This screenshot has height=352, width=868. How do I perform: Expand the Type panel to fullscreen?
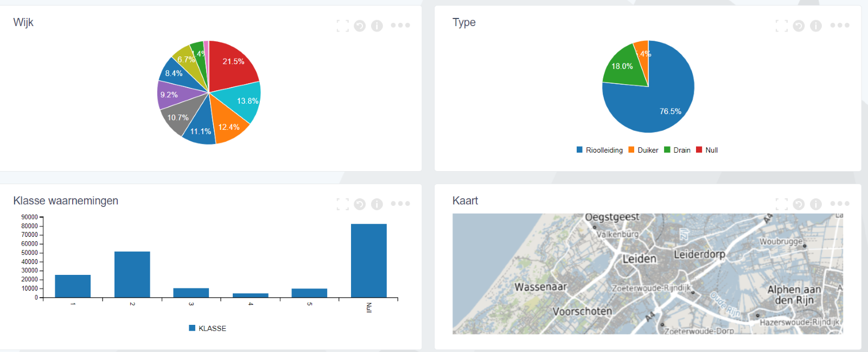tap(782, 26)
